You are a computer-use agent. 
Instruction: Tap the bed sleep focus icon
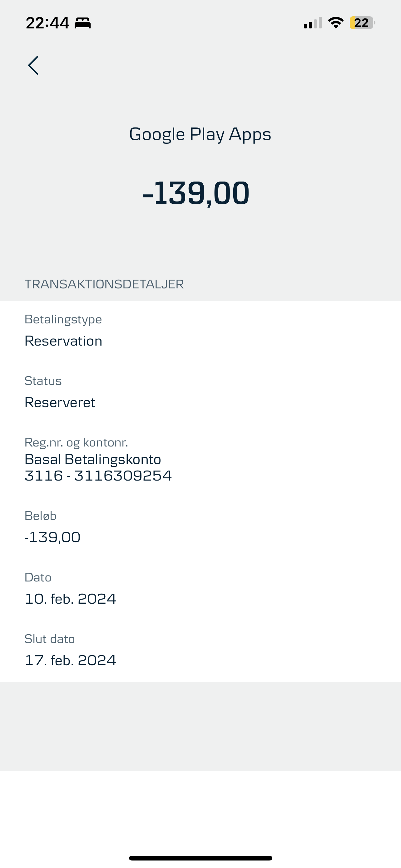[82, 23]
